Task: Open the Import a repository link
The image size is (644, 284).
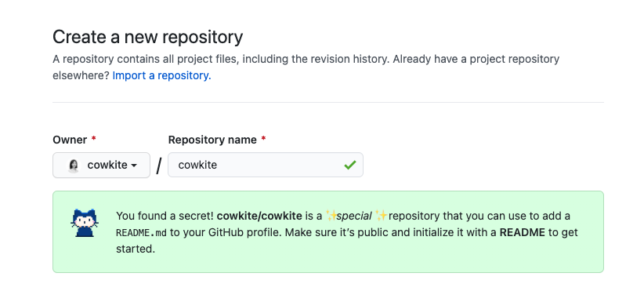Action: (x=161, y=75)
